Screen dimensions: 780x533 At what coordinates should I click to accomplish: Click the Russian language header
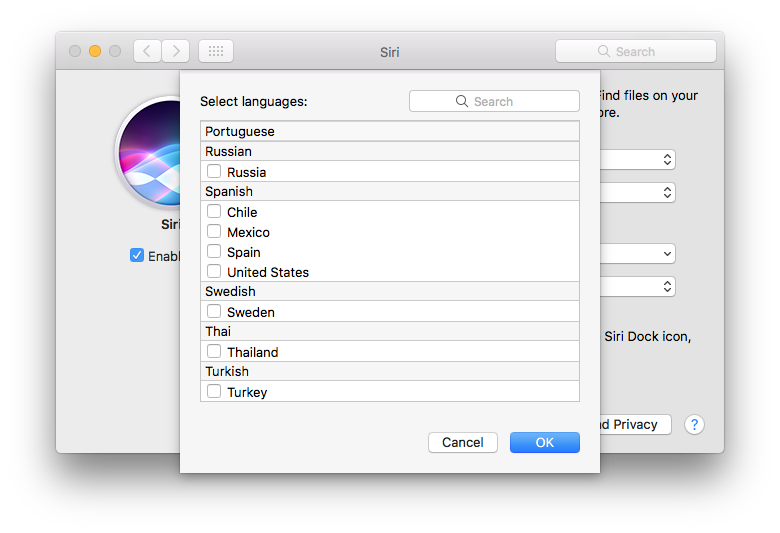390,151
